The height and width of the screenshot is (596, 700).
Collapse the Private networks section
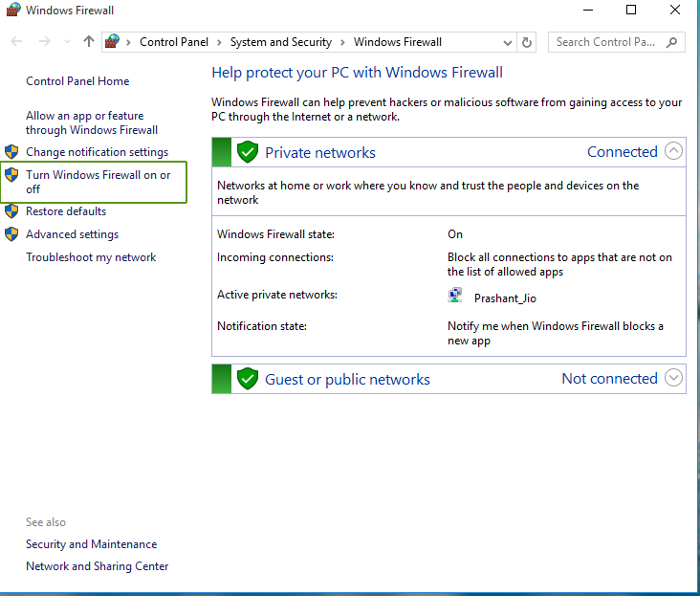click(673, 151)
